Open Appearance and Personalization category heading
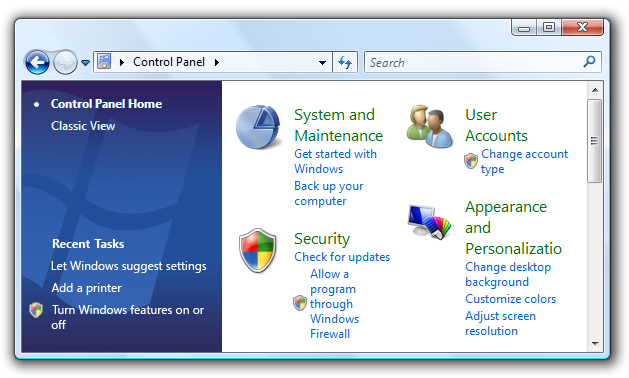This screenshot has height=378, width=629. [x=513, y=228]
